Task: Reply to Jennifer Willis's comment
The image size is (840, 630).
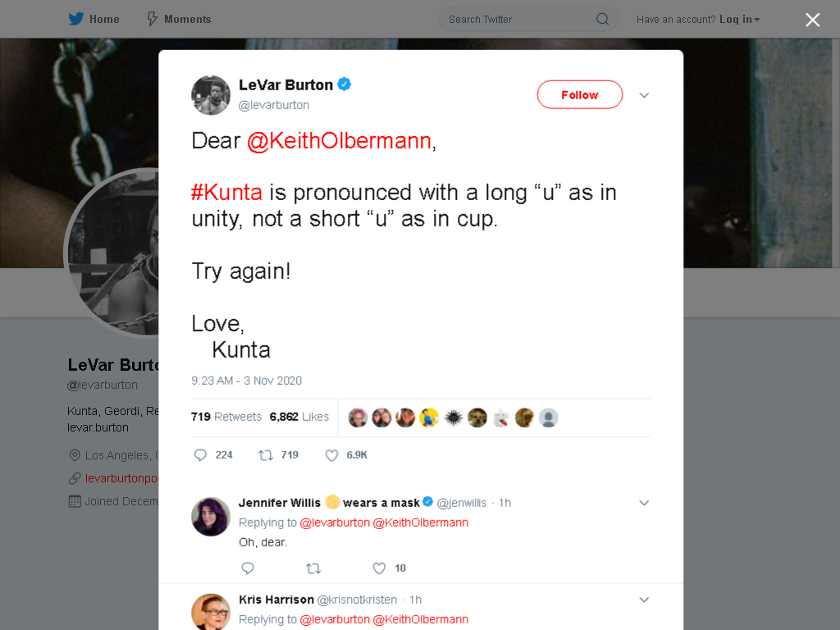Action: pyautogui.click(x=248, y=568)
